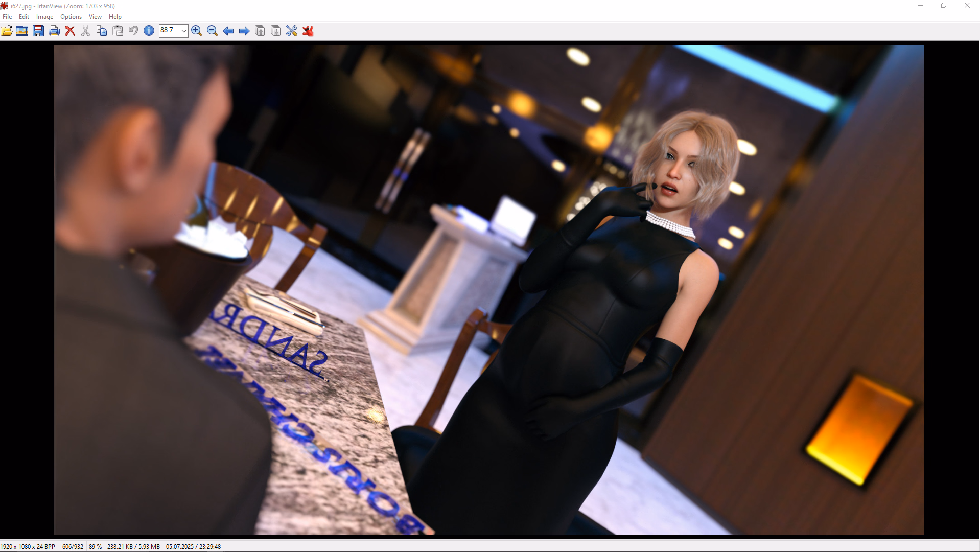Viewport: 980px width, 552px height.
Task: Show image information via the blue i icon
Action: [149, 31]
